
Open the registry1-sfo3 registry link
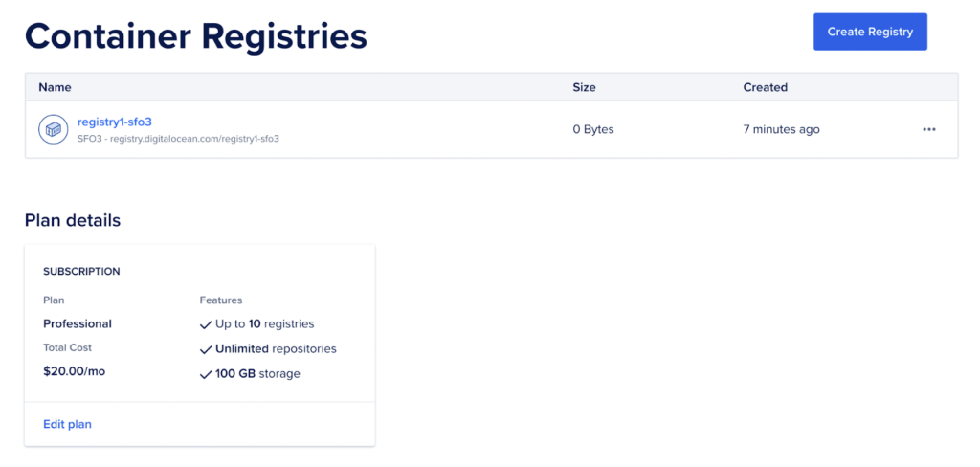coord(115,122)
